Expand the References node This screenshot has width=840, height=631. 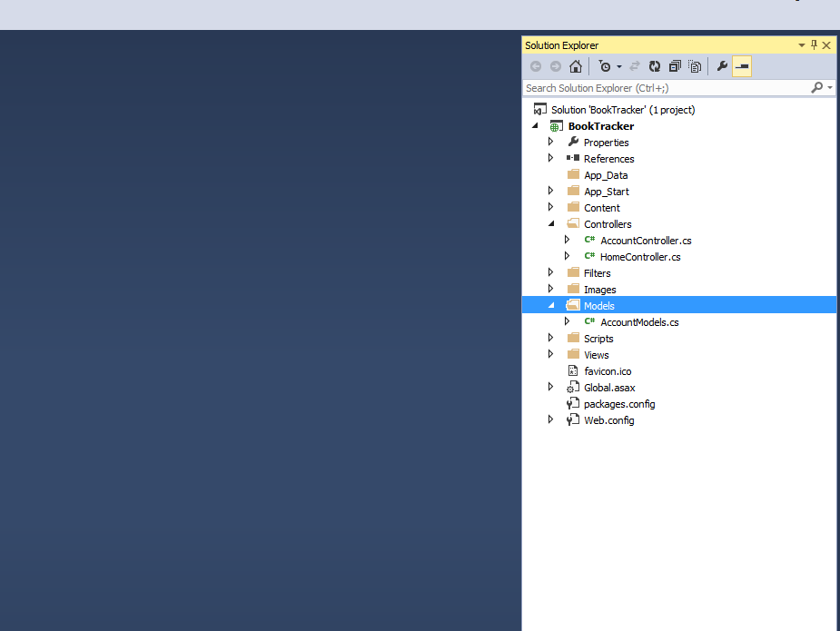[x=550, y=158]
